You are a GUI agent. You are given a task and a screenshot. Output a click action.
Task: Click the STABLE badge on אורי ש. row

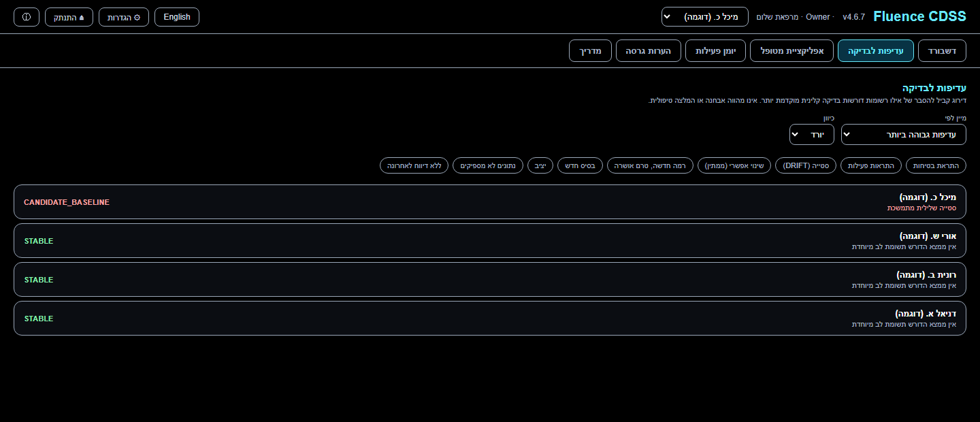(x=39, y=242)
